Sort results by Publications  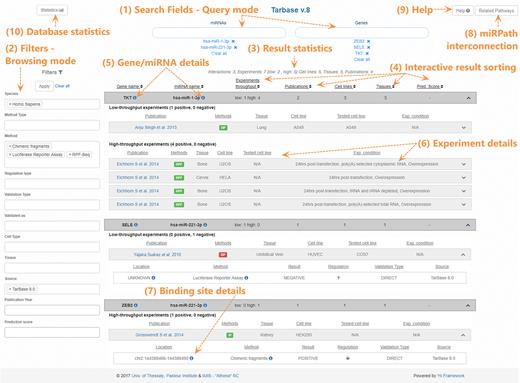[x=298, y=86]
